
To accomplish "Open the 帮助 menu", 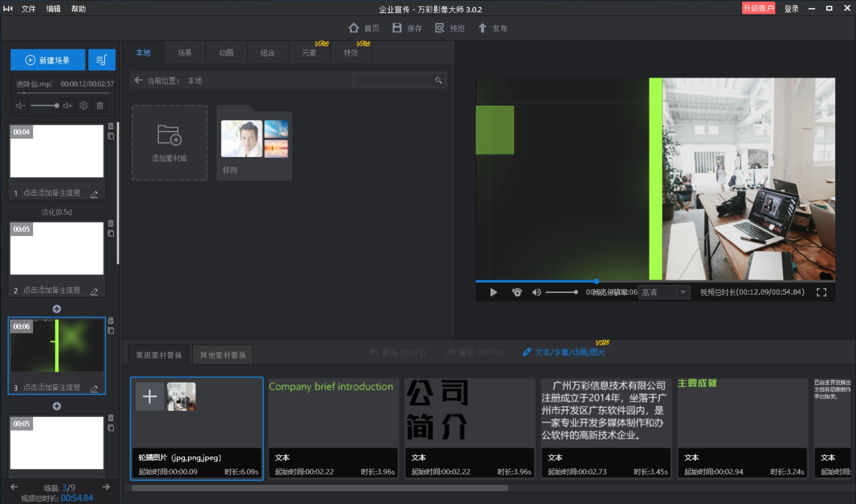I will click(x=78, y=9).
